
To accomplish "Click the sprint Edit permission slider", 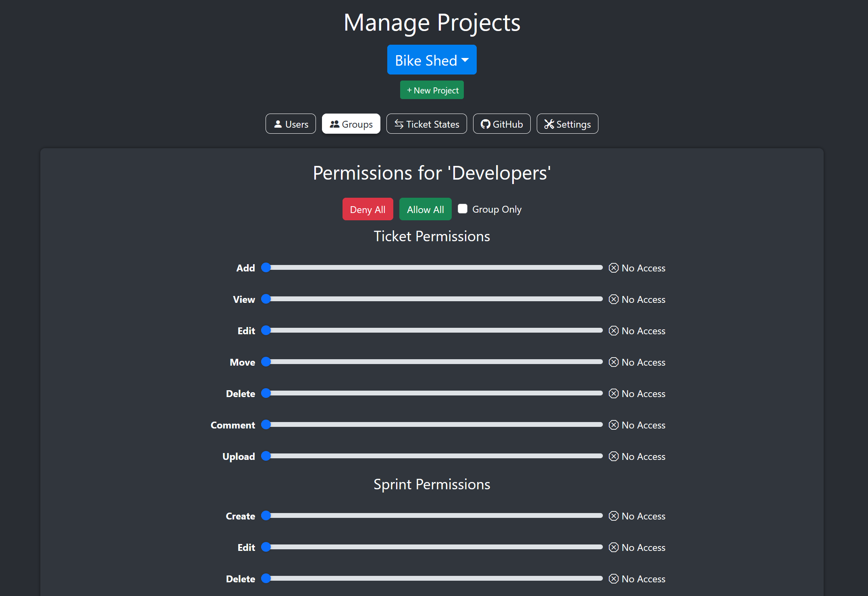I will pyautogui.click(x=432, y=547).
